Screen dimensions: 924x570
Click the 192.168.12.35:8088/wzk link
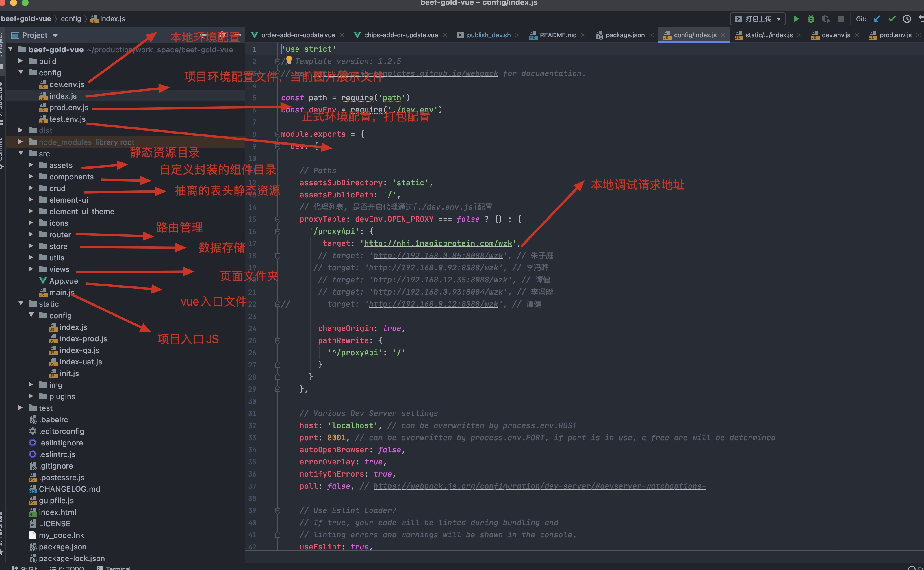440,280
